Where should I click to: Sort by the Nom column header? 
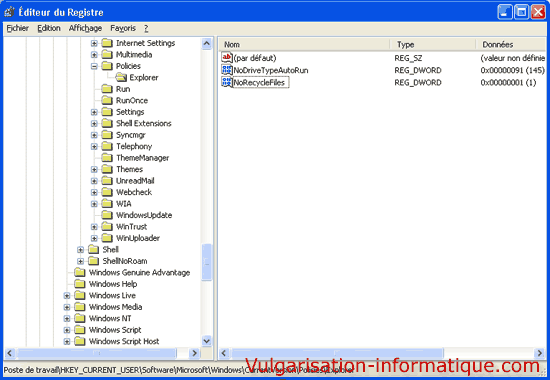[304, 45]
